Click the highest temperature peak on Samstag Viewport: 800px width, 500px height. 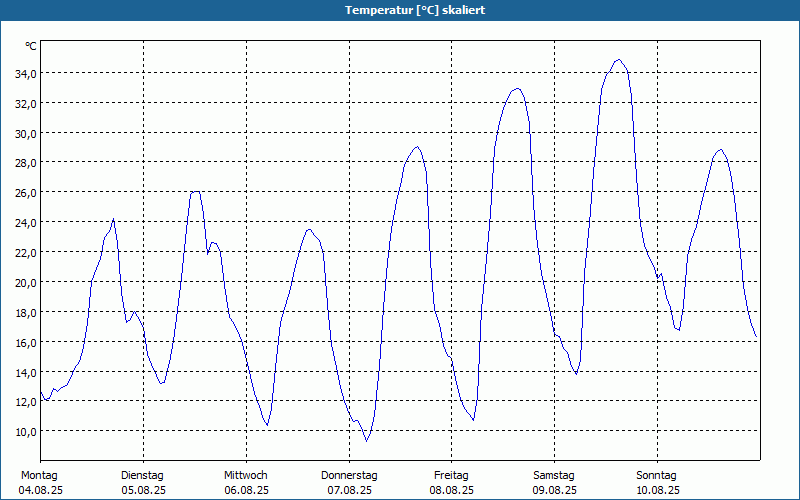[x=619, y=60]
